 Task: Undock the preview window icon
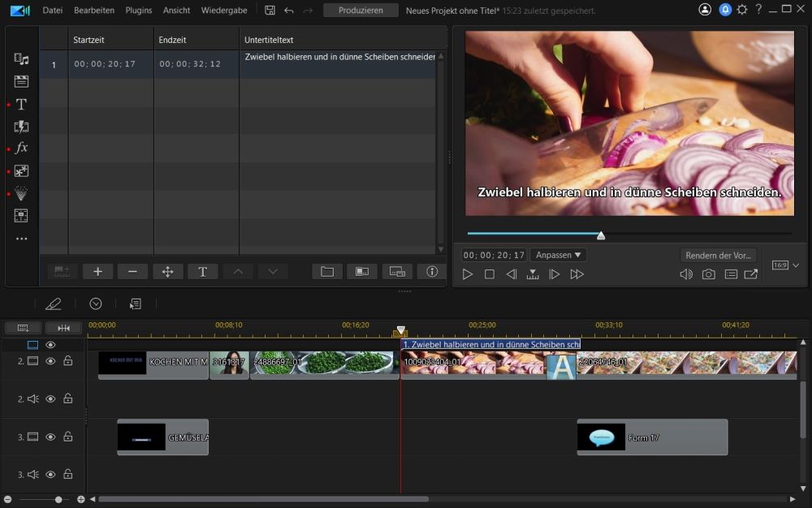pyautogui.click(x=751, y=274)
